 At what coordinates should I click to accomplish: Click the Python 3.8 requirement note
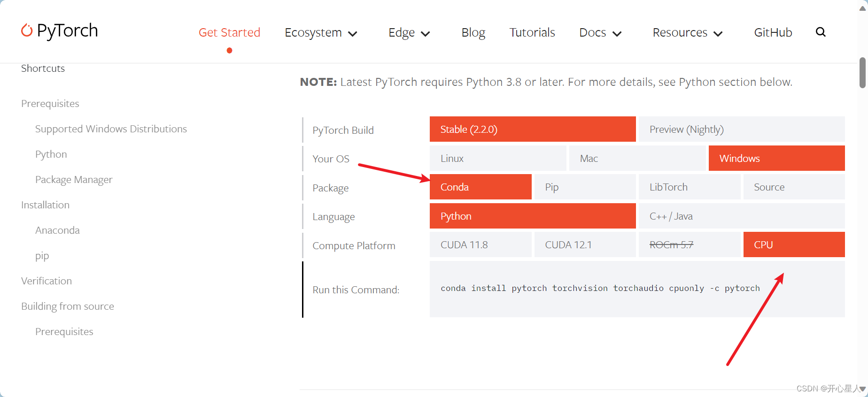[546, 82]
